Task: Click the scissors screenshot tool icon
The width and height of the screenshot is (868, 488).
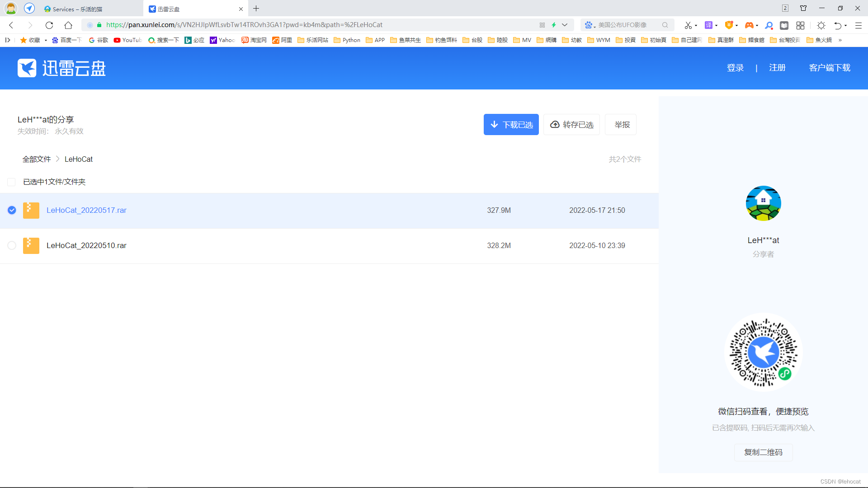Action: pos(688,25)
